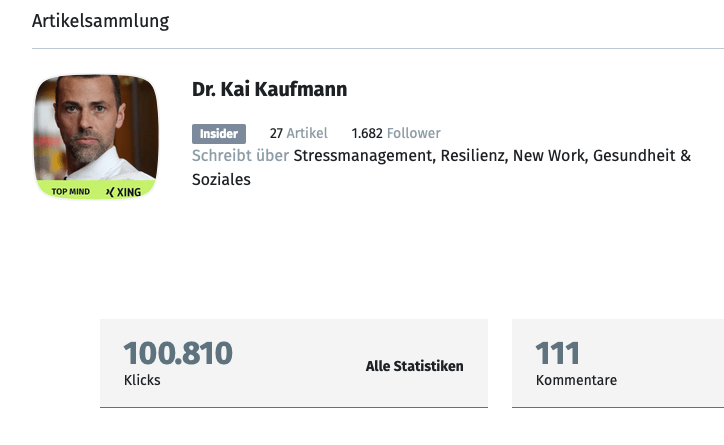The image size is (724, 445).
Task: Click the 100.810 clicks count
Action: click(x=178, y=353)
